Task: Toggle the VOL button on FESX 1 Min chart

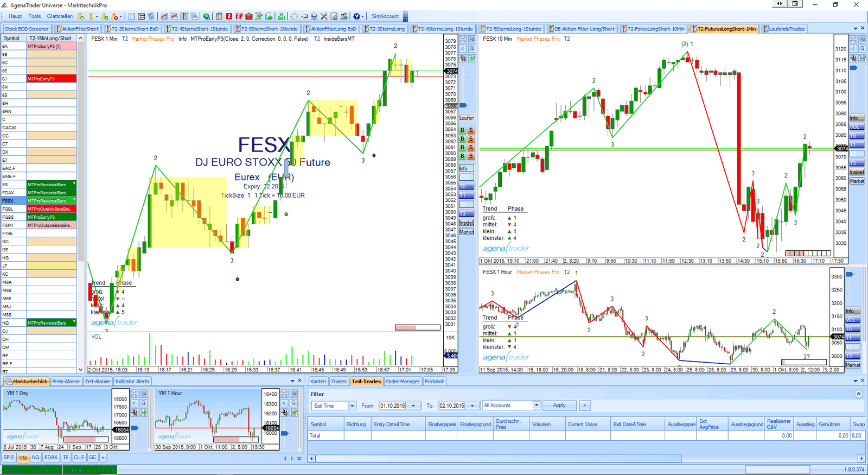Action: coord(467,177)
